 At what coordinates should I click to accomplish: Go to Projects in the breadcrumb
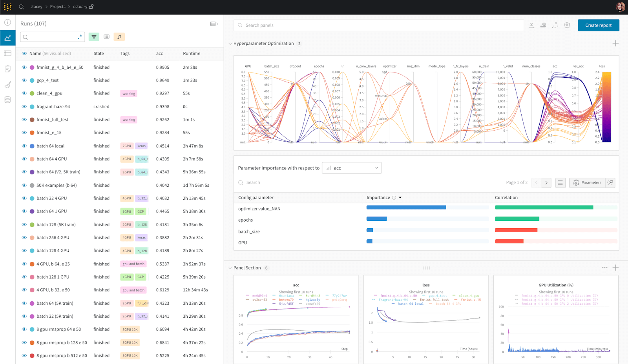coord(58,7)
